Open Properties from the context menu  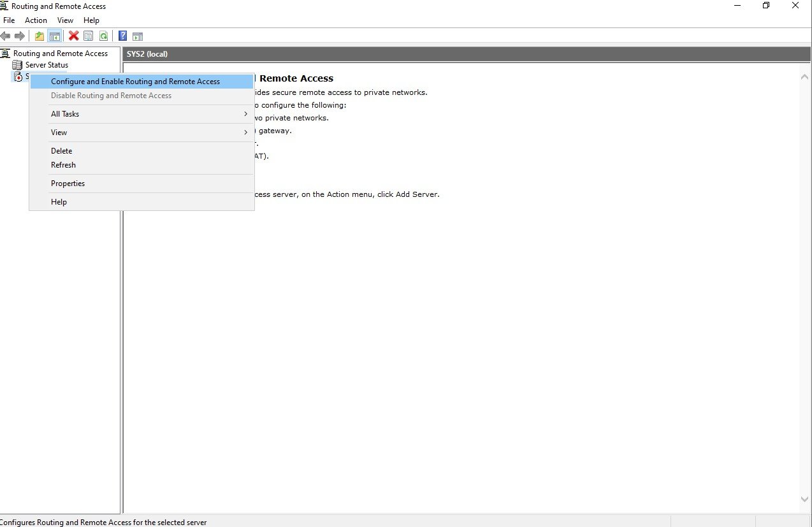point(141,184)
